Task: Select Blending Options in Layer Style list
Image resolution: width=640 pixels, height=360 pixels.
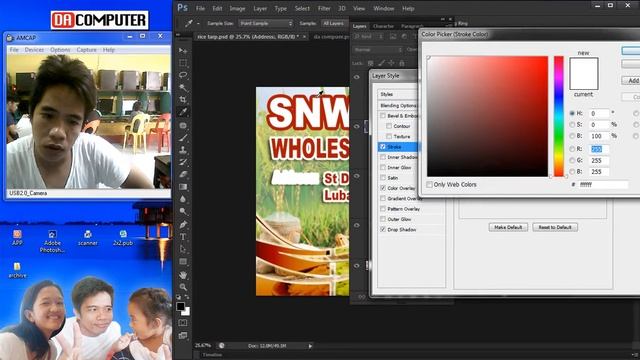Action: click(398, 105)
